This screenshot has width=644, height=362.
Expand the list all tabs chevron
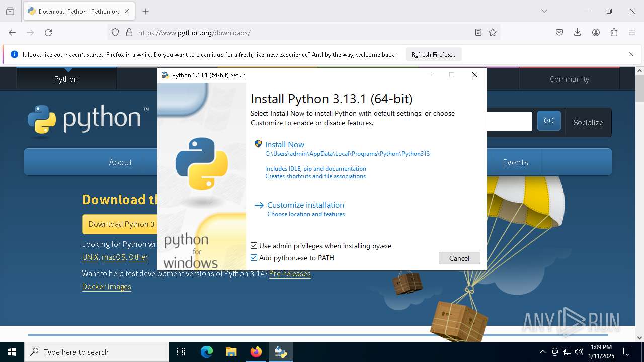[544, 11]
